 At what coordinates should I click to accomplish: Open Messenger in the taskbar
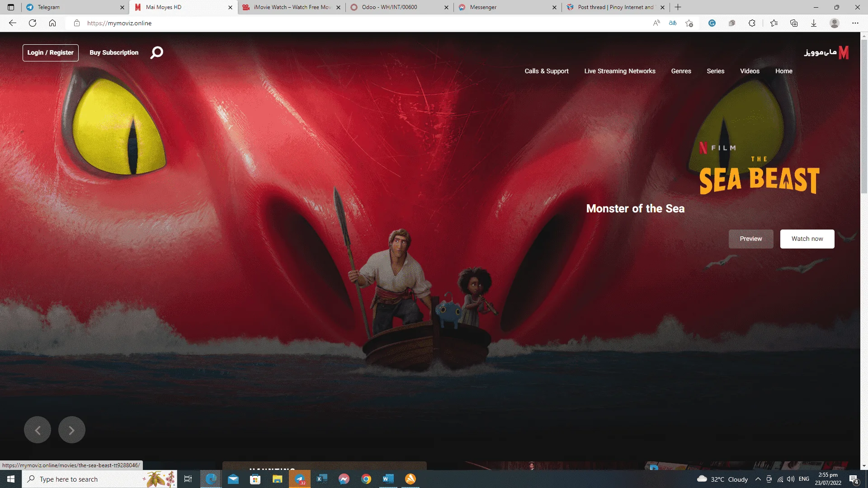[344, 479]
